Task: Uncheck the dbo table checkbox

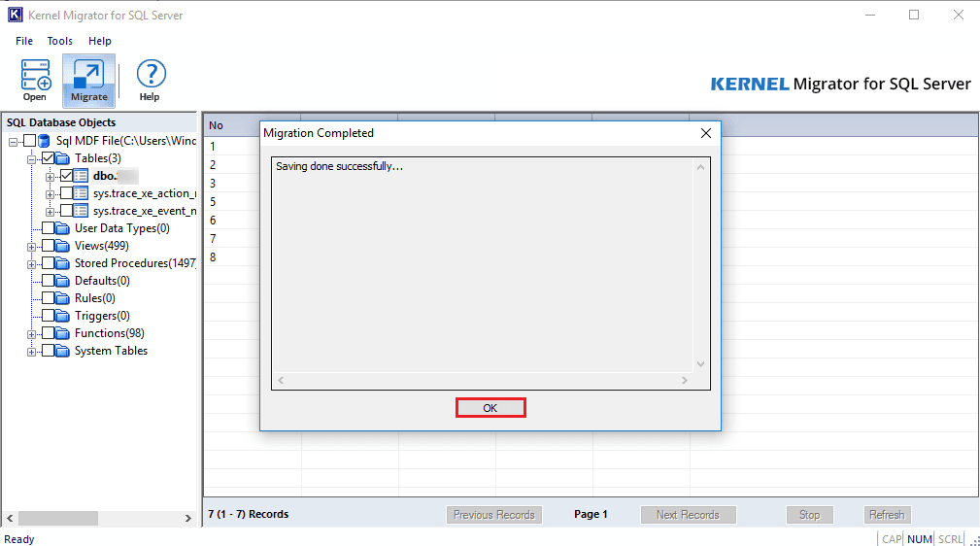Action: [66, 176]
